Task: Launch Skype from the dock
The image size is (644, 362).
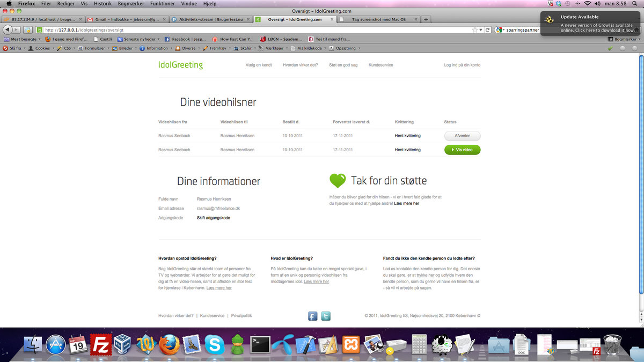Action: coord(215,345)
